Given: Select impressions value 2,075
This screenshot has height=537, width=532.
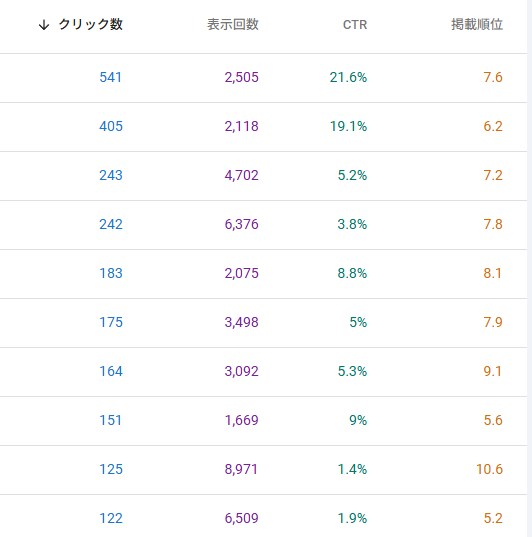Looking at the screenshot, I should [242, 273].
